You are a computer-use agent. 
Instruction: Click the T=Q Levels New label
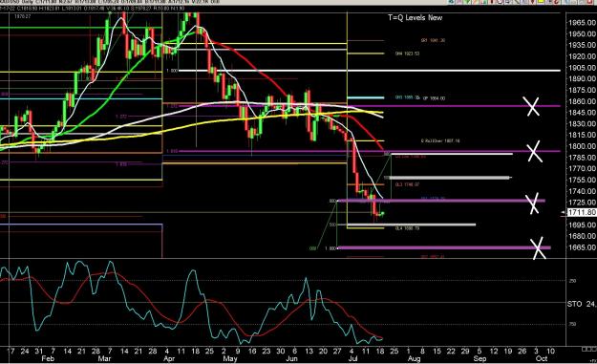(x=415, y=17)
